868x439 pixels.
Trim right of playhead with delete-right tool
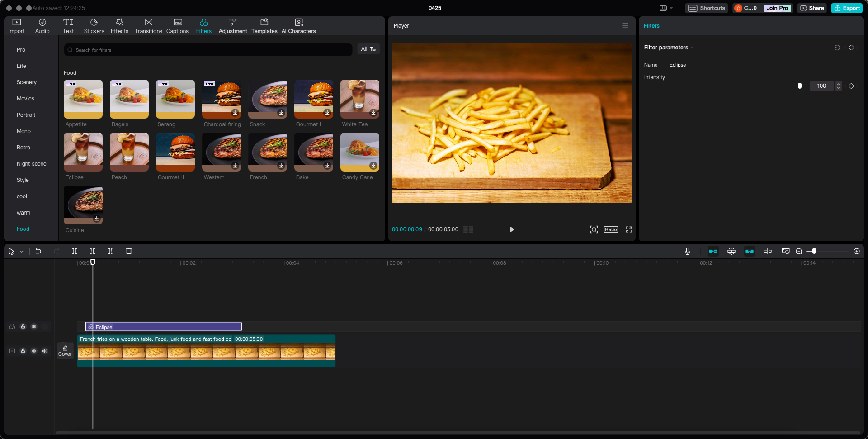click(x=111, y=251)
